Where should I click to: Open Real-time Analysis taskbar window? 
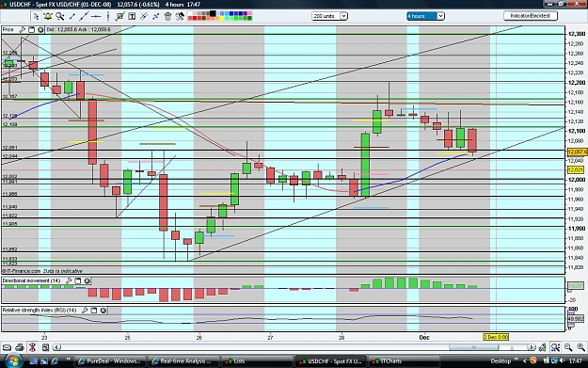tap(183, 360)
